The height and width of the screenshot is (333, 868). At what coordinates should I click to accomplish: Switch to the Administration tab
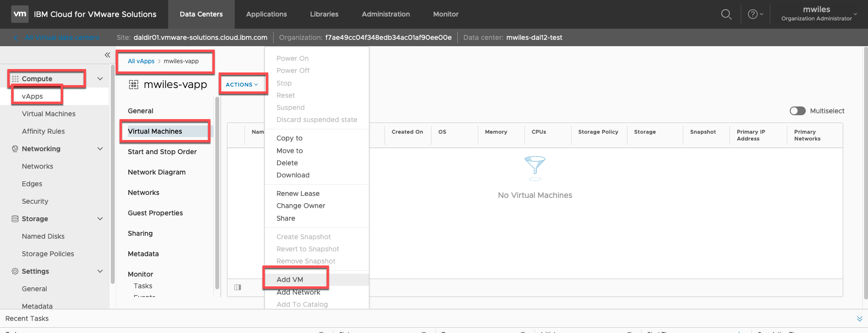pos(385,14)
